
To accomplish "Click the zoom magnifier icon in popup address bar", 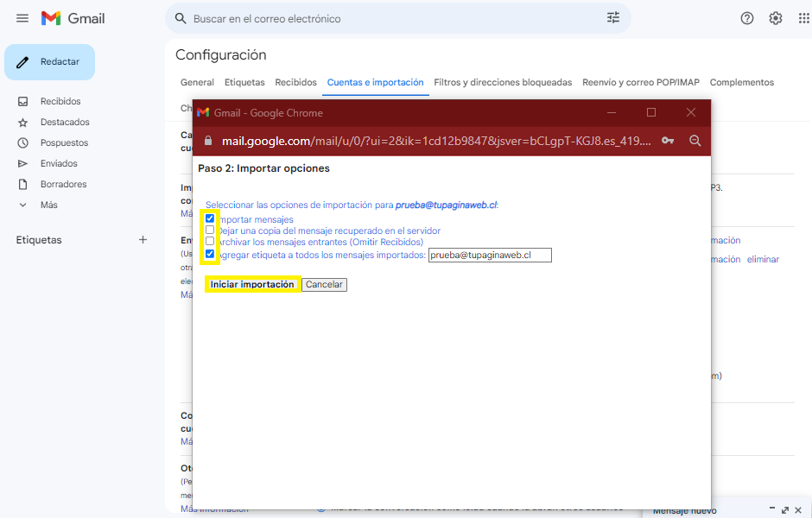I will 695,141.
